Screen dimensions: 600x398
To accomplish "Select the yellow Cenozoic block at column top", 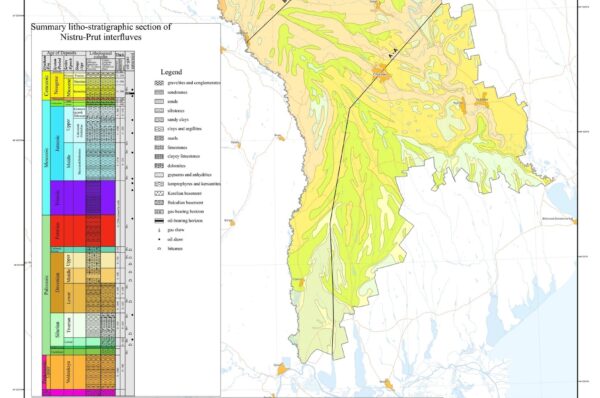I will click(46, 86).
